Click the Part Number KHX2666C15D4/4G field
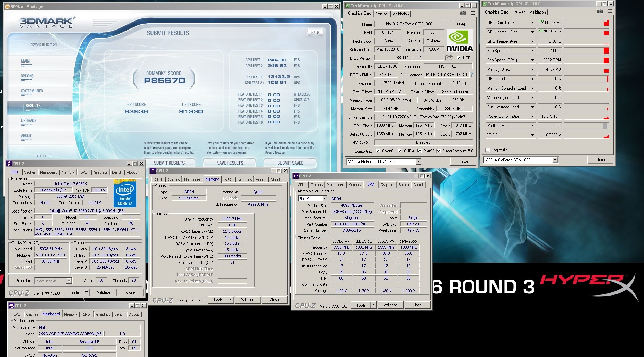The height and width of the screenshot is (357, 644). (352, 224)
